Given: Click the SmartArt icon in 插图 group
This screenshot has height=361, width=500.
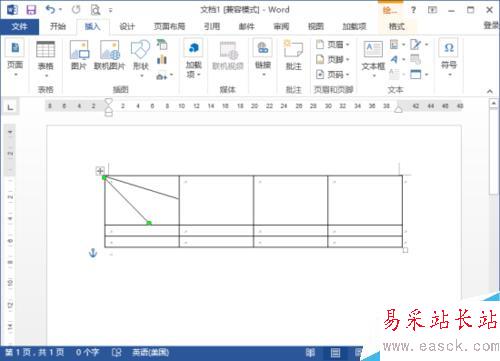Looking at the screenshot, I should click(x=162, y=44).
